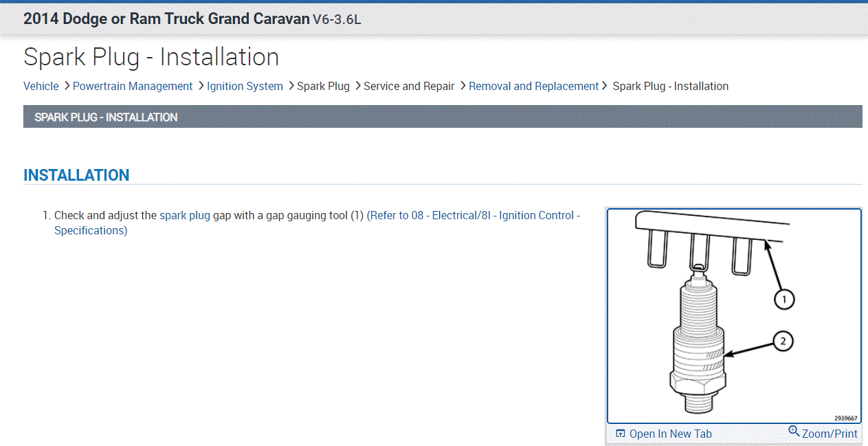Click the 2014 Dodge Grand Caravan vehicle header
This screenshot has width=868, height=446.
166,19
